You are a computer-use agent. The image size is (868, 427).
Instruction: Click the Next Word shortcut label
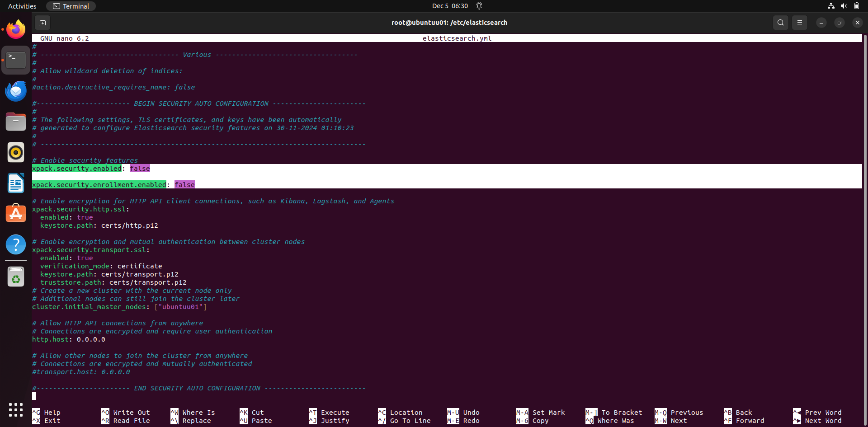click(823, 421)
